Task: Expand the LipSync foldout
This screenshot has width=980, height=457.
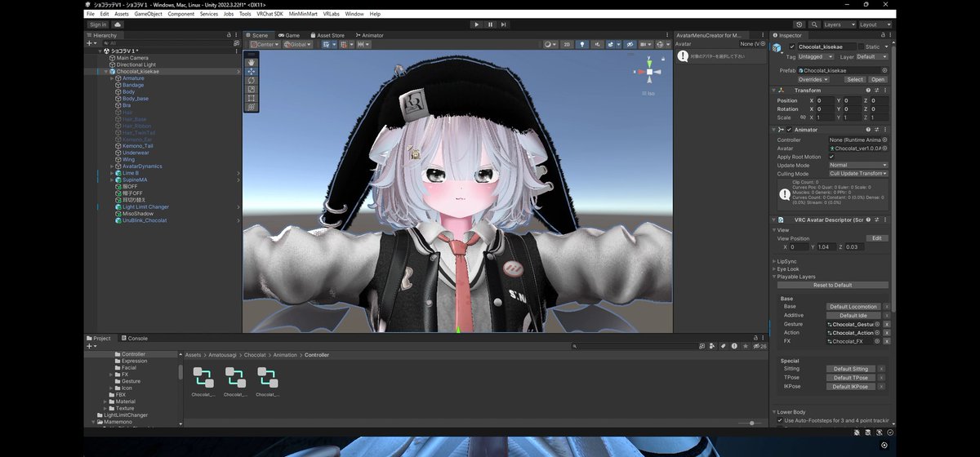Action: 774,261
